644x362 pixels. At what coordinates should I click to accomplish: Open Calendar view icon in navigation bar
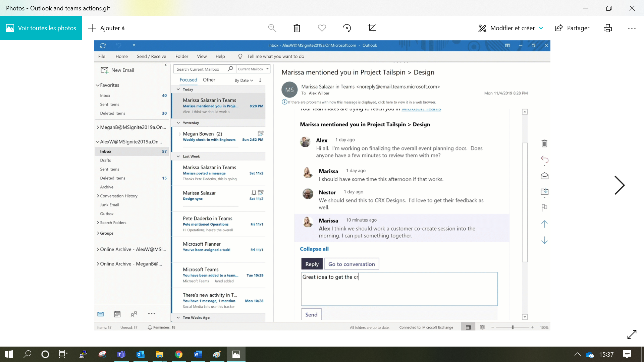pyautogui.click(x=117, y=314)
